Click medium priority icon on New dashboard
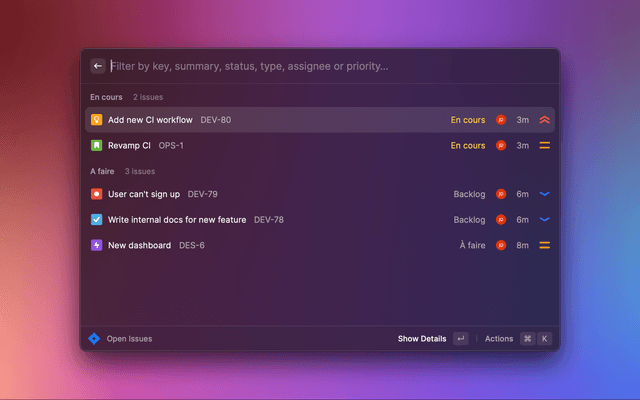Viewport: 640px width, 400px height. [545, 245]
